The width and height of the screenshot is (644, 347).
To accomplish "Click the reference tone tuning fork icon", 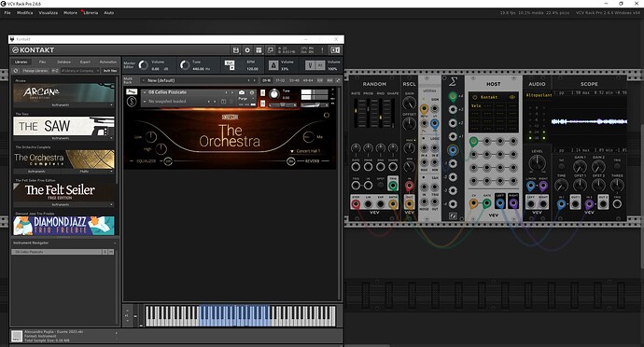I will (311, 65).
